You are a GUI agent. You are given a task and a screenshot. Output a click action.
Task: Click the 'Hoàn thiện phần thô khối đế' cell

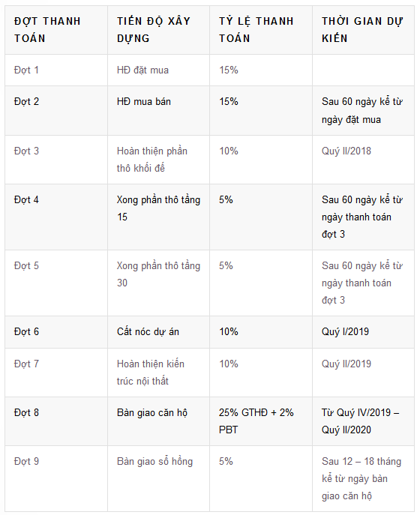pyautogui.click(x=159, y=160)
